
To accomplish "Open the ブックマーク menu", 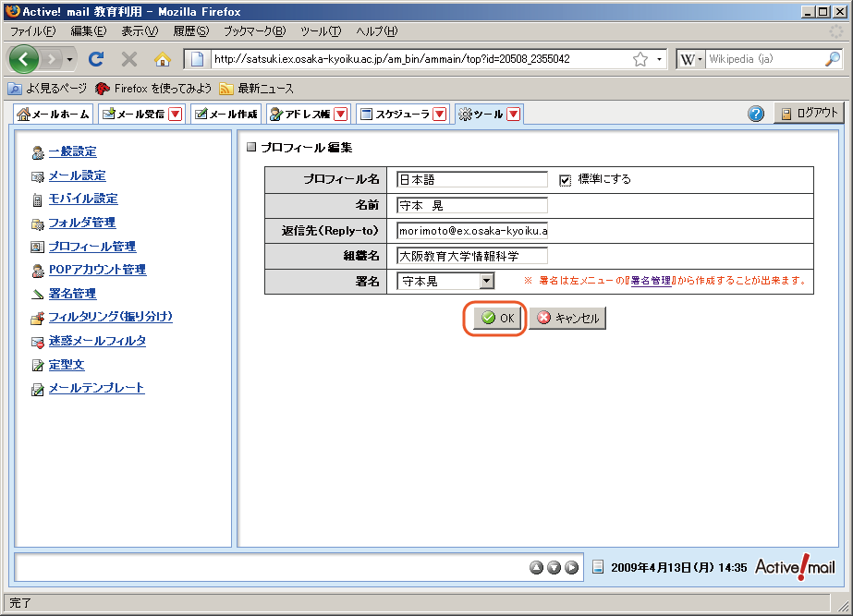I will point(254,30).
